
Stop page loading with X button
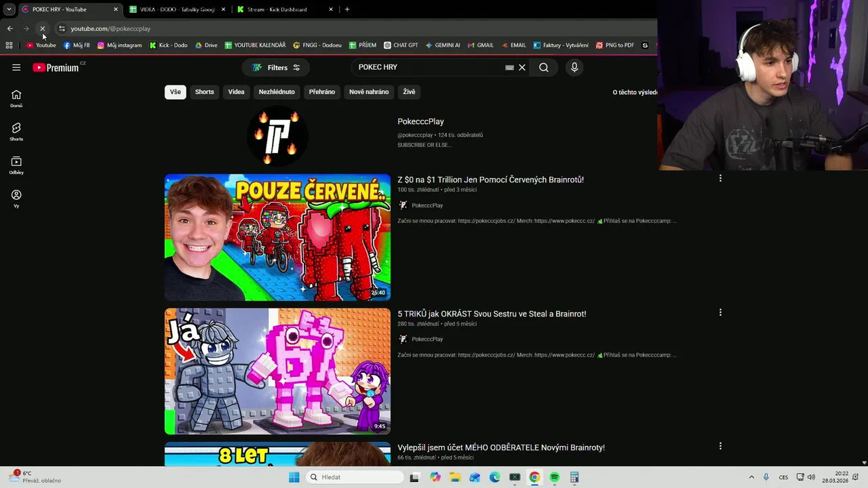click(x=42, y=28)
